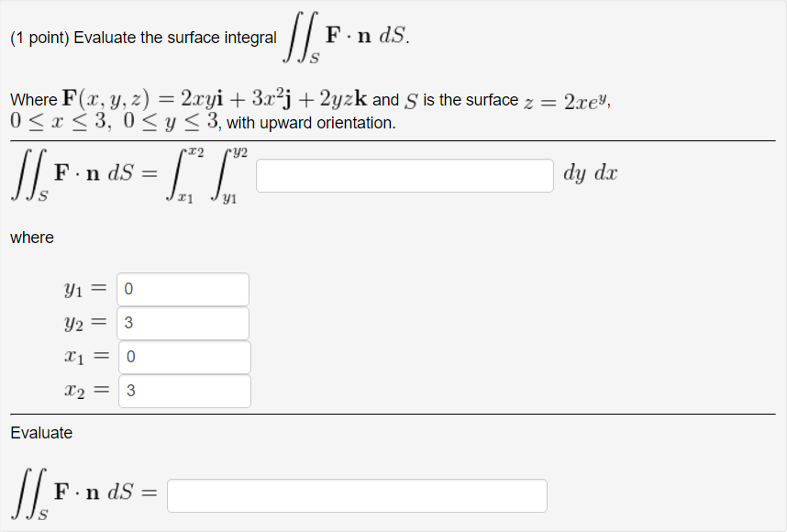787x532 pixels.
Task: Select the y1 field containing 0
Action: (x=183, y=289)
